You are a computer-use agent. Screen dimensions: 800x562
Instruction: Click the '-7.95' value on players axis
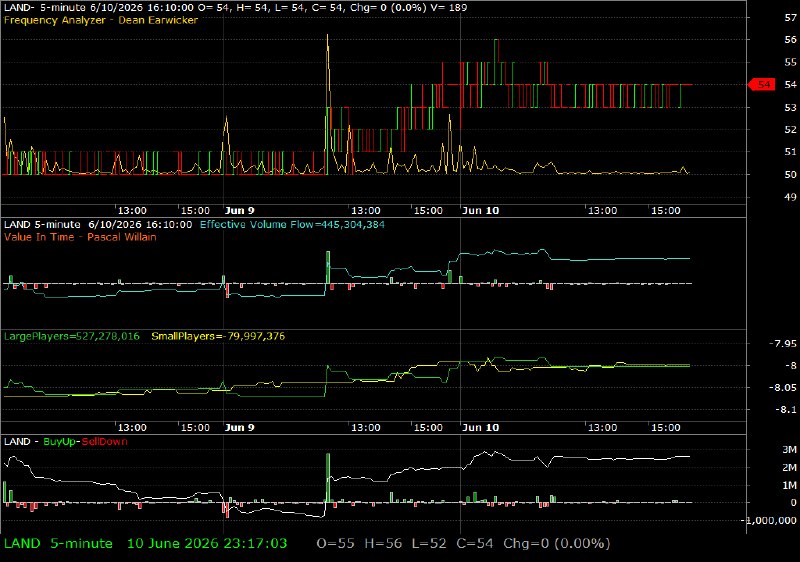[x=783, y=344]
